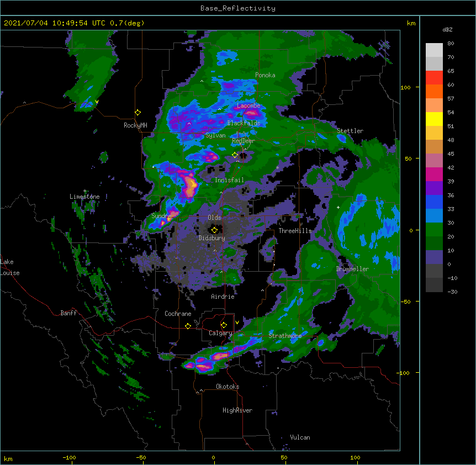Click the white plus marker north of Drumheller

coord(338,207)
